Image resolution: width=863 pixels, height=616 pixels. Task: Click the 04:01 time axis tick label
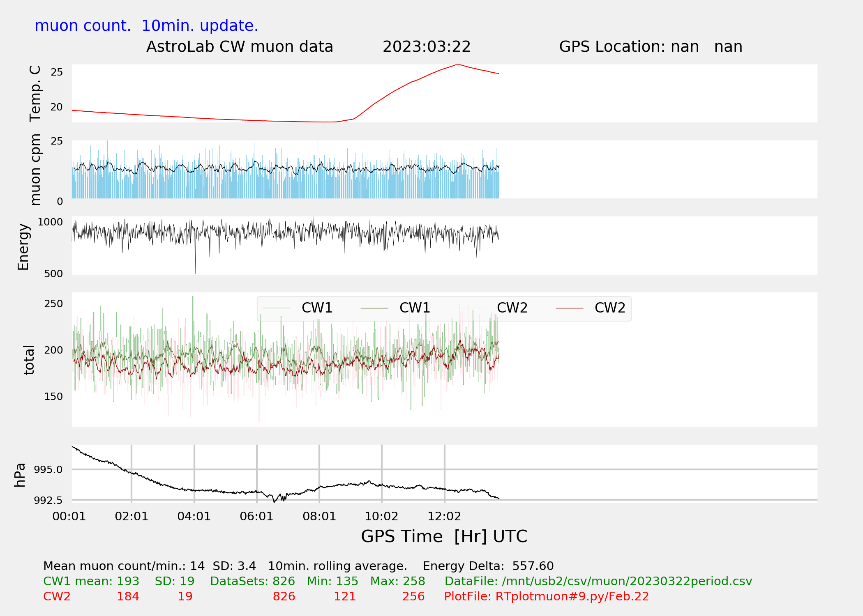[194, 516]
